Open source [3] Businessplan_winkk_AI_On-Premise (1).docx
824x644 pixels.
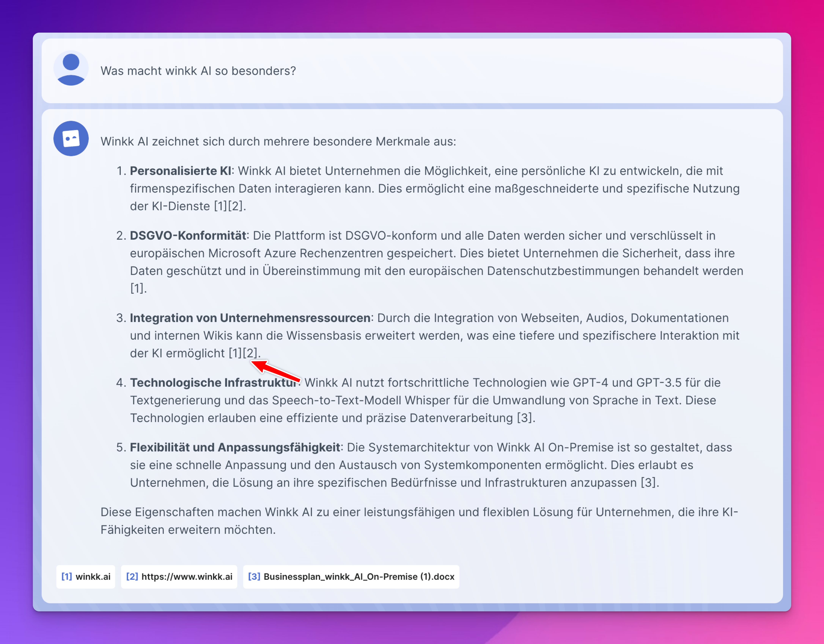coord(351,577)
